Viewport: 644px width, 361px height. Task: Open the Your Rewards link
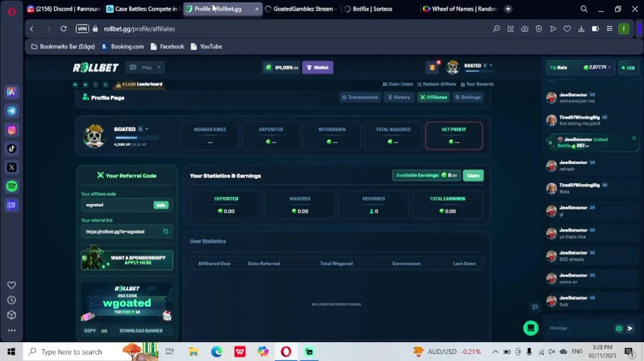477,84
